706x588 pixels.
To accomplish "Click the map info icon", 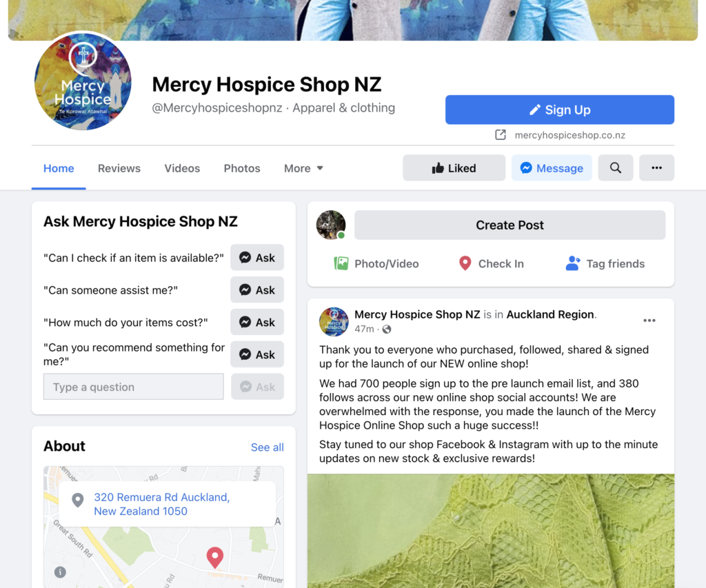I will tap(60, 571).
